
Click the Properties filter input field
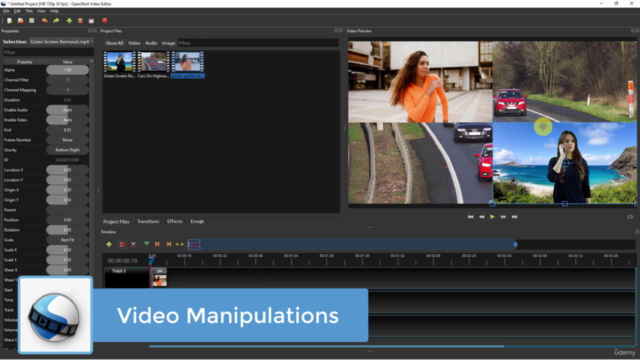click(x=48, y=52)
